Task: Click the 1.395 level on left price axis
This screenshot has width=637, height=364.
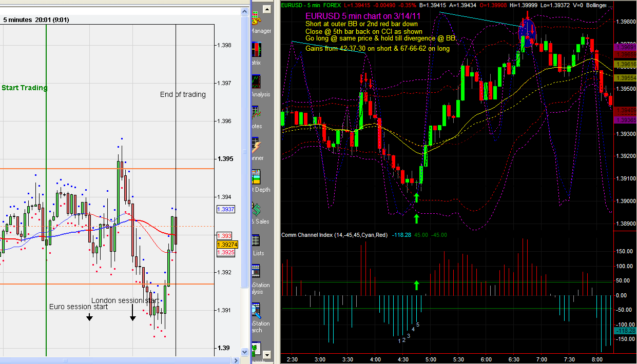Action: tap(224, 159)
